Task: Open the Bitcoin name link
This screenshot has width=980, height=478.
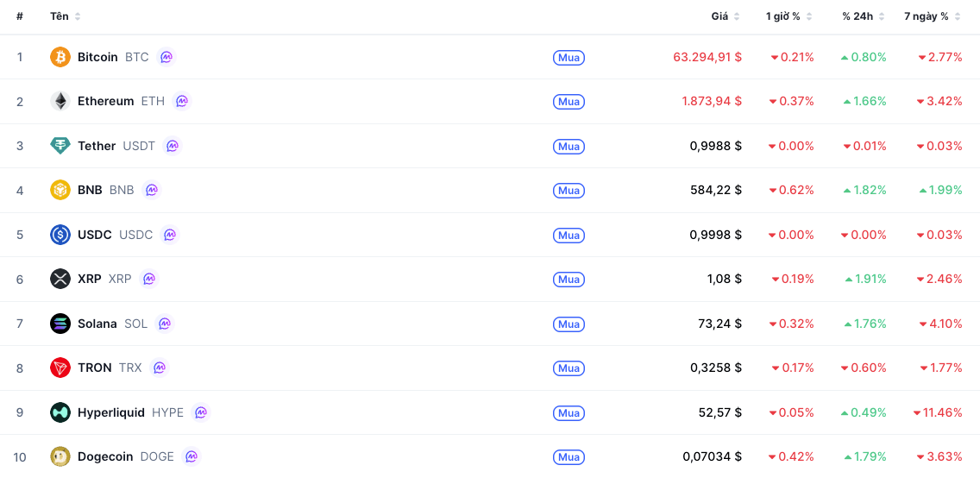Action: (97, 58)
